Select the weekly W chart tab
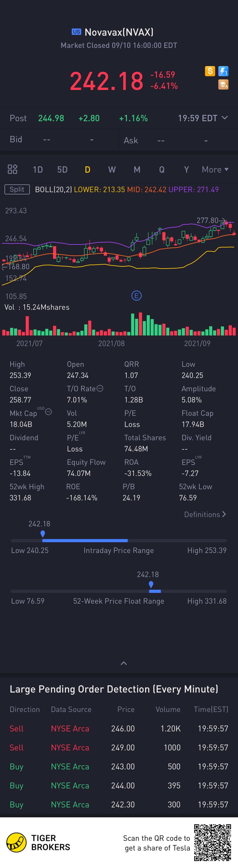The height and width of the screenshot is (868, 238). [x=112, y=170]
